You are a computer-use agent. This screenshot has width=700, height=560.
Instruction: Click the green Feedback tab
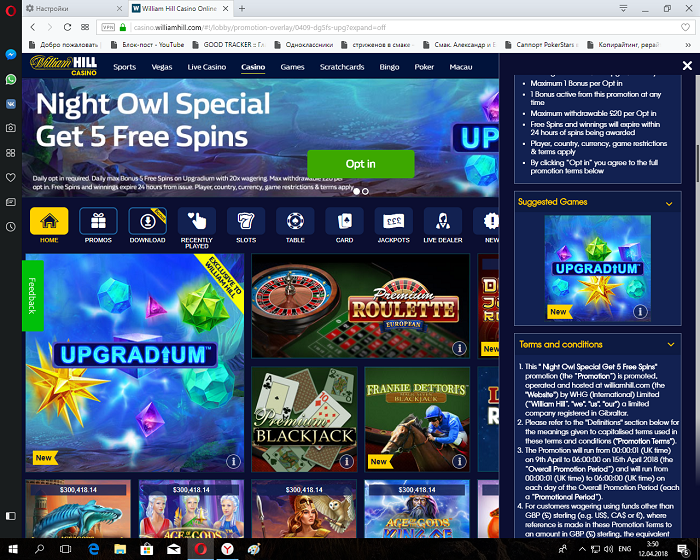tap(33, 296)
